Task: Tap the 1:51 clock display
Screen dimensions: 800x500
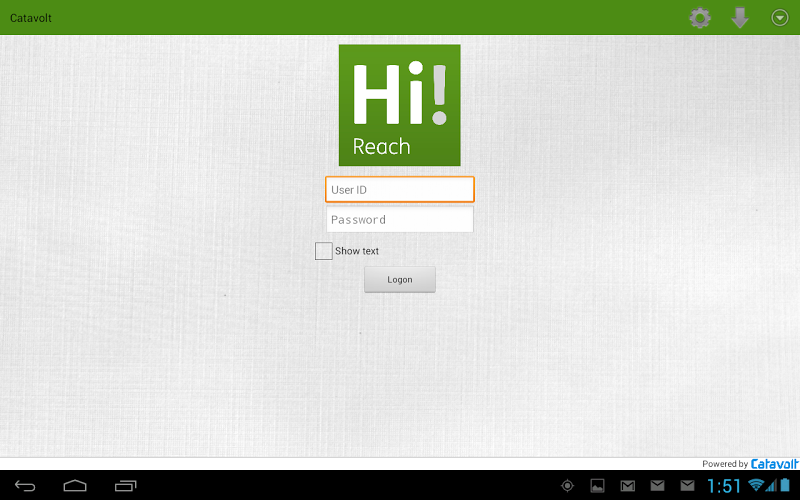Action: [725, 486]
